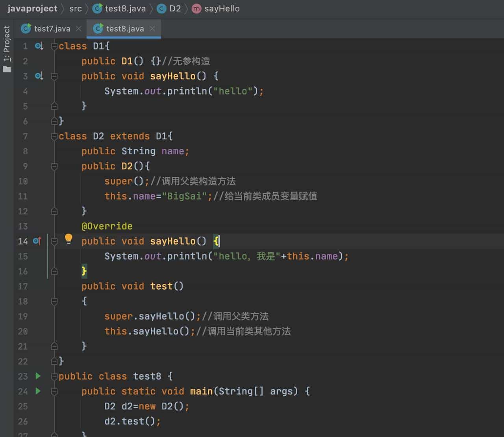
Task: Click the overrides gutter icon on line 14
Action: (37, 241)
